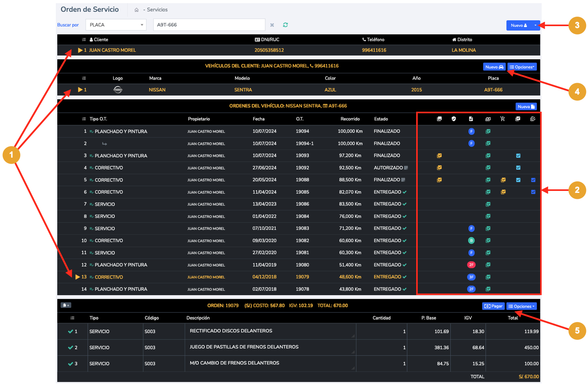Toggle the dark-blue checkbox on order 19085
Screen dimensions: 588x385
(x=533, y=192)
